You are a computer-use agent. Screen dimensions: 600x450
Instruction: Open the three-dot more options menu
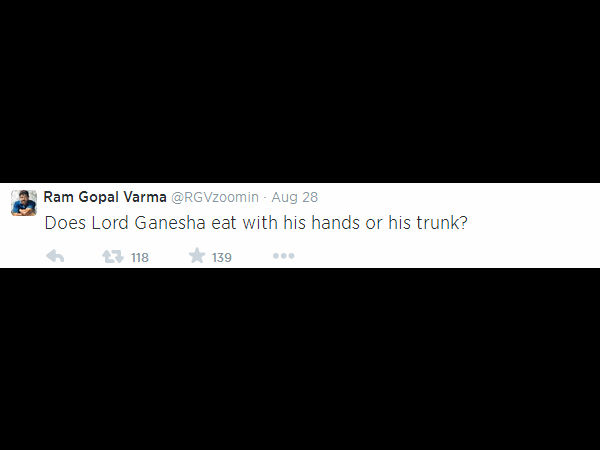click(283, 256)
